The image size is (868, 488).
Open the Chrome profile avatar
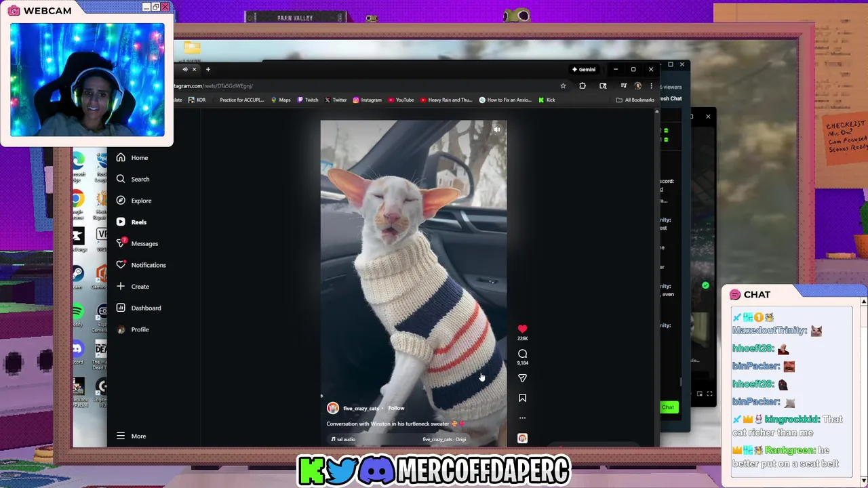coord(637,86)
